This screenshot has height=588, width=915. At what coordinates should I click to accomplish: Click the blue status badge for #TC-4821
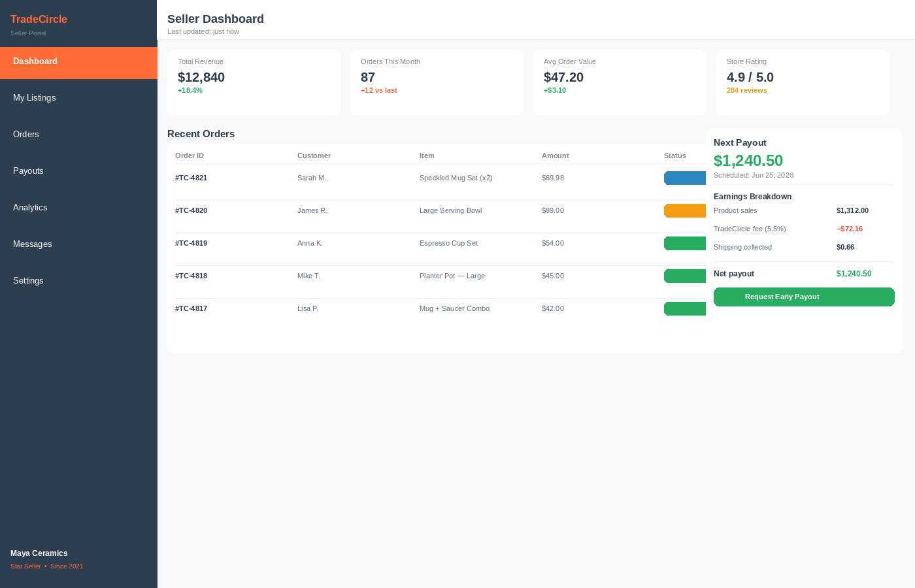click(685, 178)
